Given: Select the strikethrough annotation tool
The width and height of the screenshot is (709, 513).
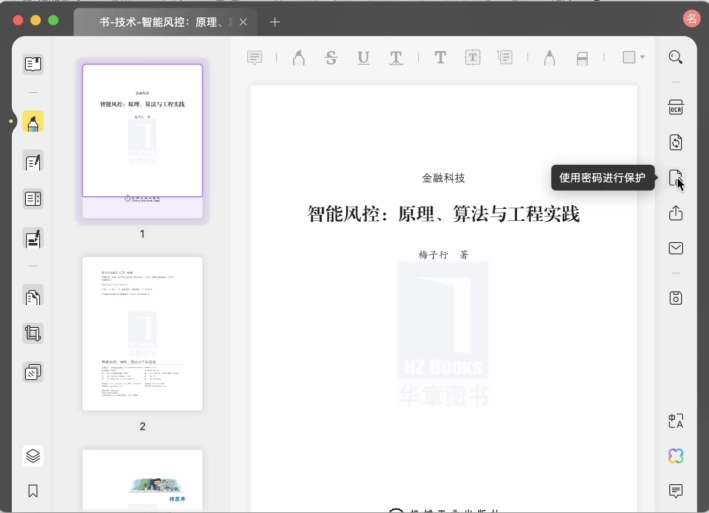Looking at the screenshot, I should [x=331, y=57].
